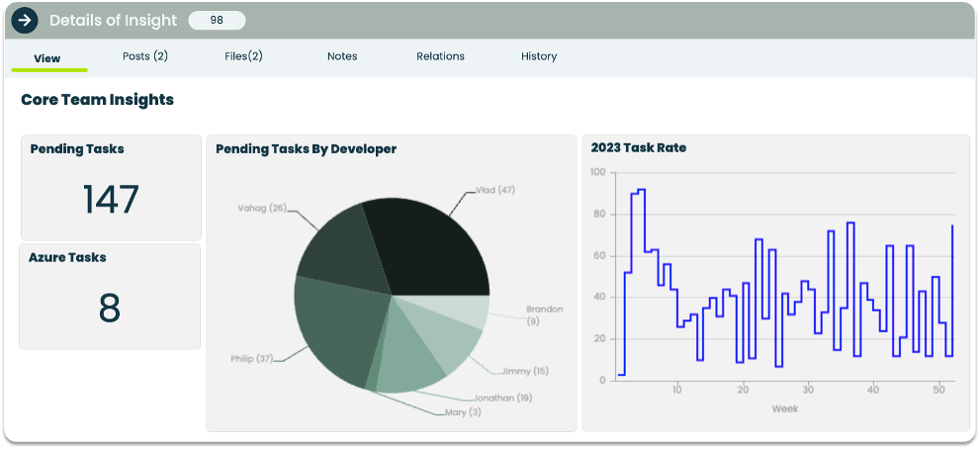This screenshot has height=449, width=980.
Task: Select the View tab
Action: (47, 58)
